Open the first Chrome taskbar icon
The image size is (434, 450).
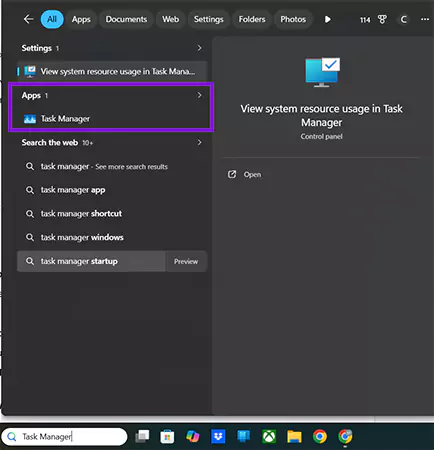[x=320, y=436]
